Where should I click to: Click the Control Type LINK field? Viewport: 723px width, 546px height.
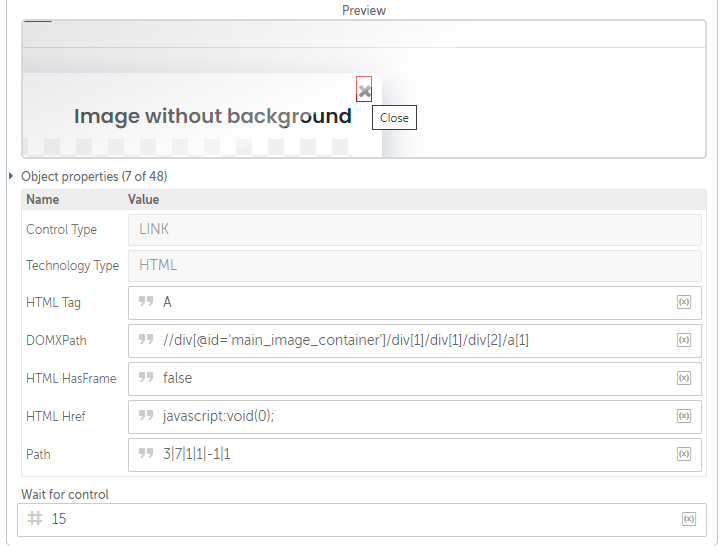(x=415, y=230)
